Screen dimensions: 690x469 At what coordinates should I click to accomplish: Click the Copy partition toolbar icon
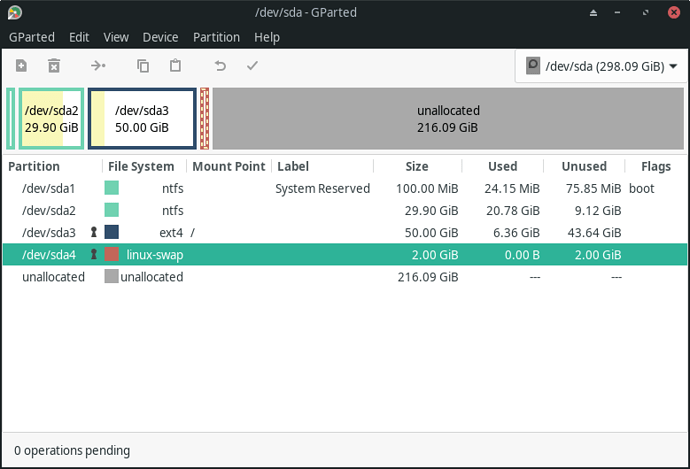143,66
